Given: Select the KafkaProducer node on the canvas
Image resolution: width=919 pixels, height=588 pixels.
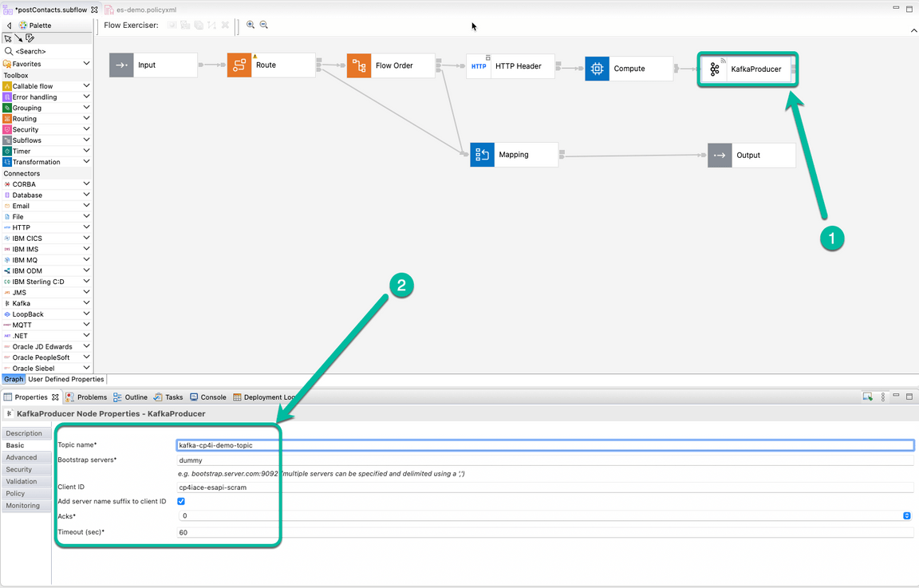Looking at the screenshot, I should (747, 69).
